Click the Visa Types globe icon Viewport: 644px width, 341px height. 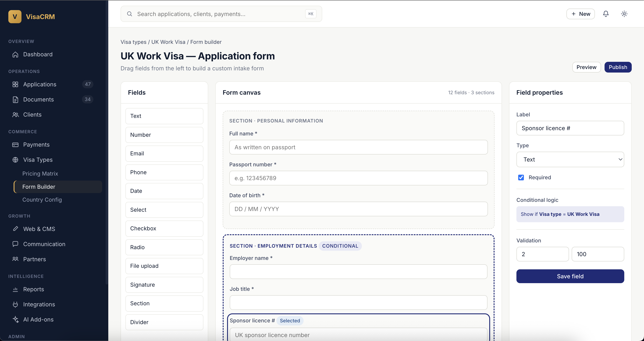[15, 160]
